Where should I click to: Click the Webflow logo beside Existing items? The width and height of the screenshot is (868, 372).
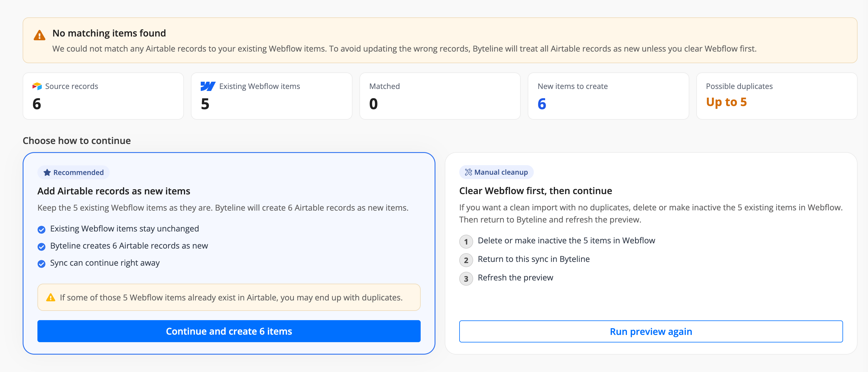click(208, 86)
